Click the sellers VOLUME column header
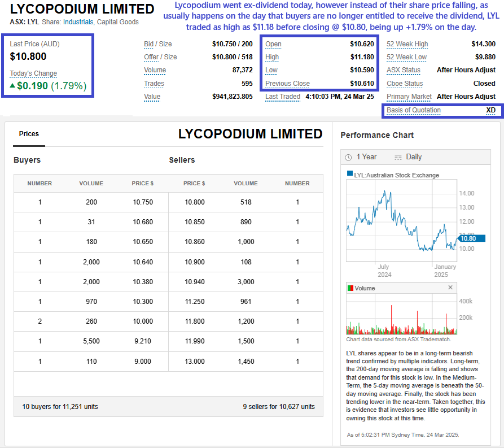The height and width of the screenshot is (448, 504). pyautogui.click(x=246, y=184)
